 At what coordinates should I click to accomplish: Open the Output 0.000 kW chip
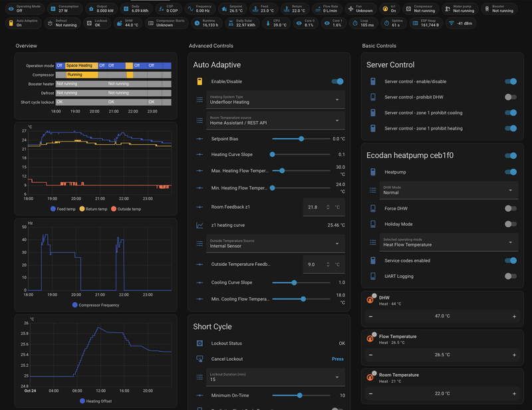coord(101,9)
